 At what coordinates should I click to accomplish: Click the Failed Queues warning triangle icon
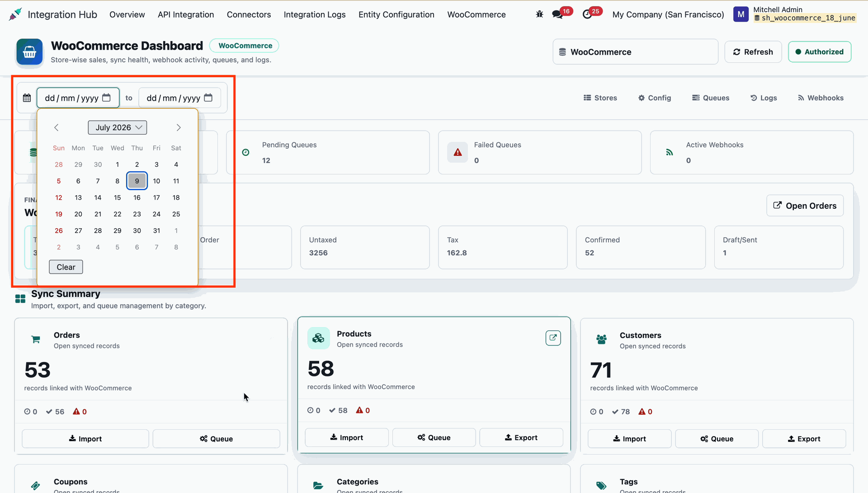(x=458, y=152)
